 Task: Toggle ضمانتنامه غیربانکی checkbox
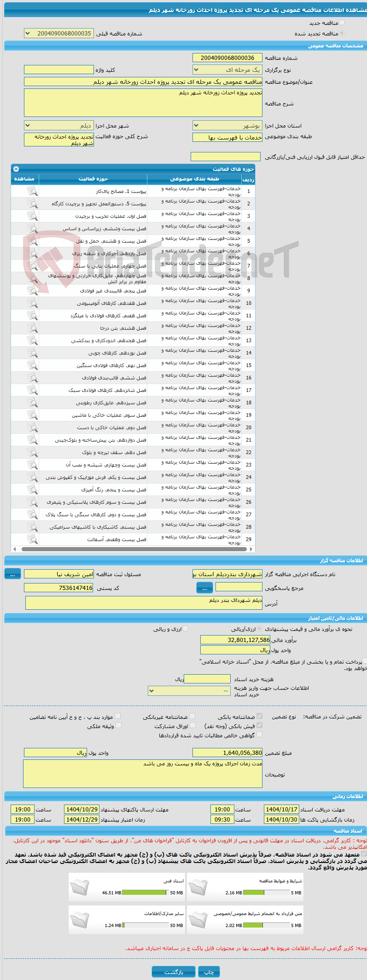[192, 716]
